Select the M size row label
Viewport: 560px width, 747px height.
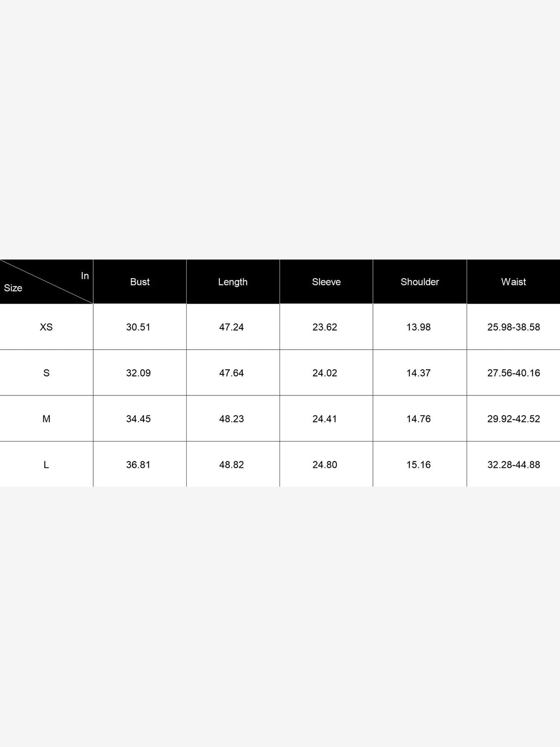coord(46,419)
